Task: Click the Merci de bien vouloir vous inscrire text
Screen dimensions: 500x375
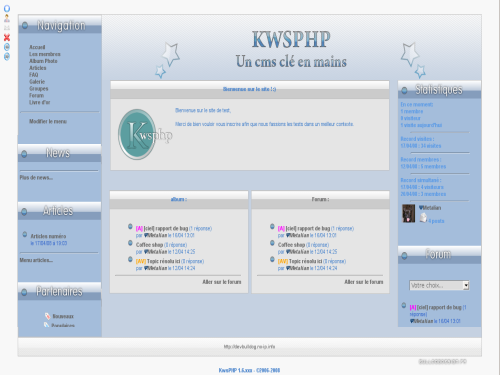Action: pyautogui.click(x=264, y=124)
